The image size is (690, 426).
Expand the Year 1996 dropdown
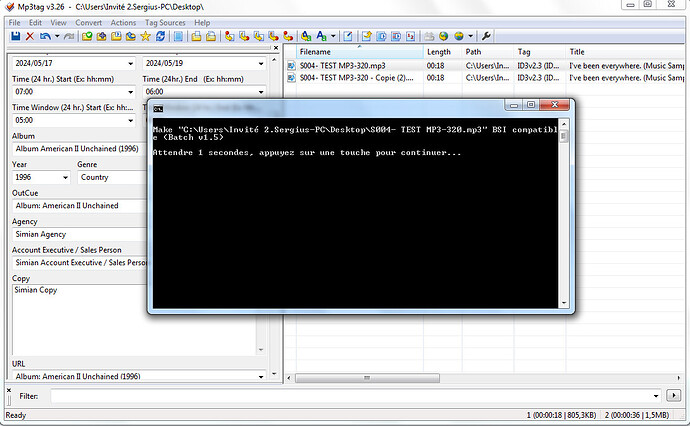(x=65, y=177)
